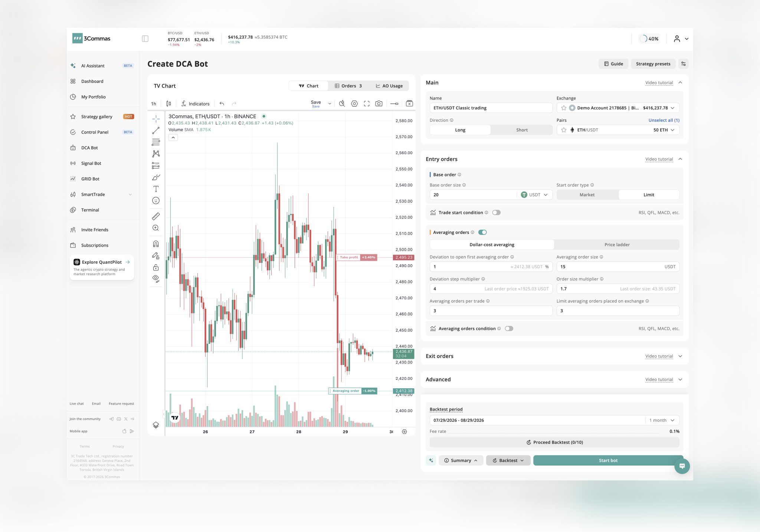Image resolution: width=760 pixels, height=532 pixels.
Task: Open the Pairs ETH/USDT dropdown
Action: [x=618, y=130]
